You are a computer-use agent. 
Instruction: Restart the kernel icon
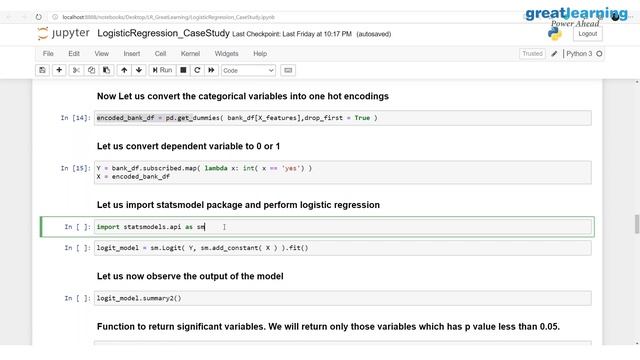197,70
